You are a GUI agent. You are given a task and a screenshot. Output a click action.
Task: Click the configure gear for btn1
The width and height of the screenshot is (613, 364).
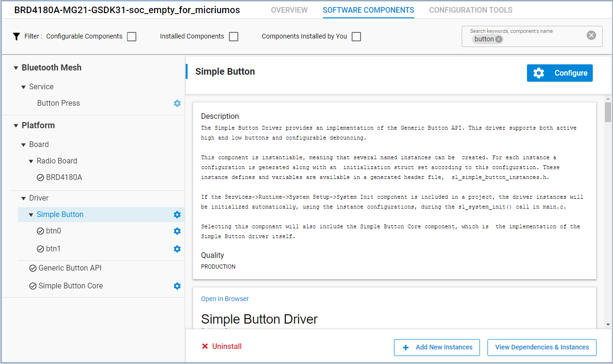point(177,248)
